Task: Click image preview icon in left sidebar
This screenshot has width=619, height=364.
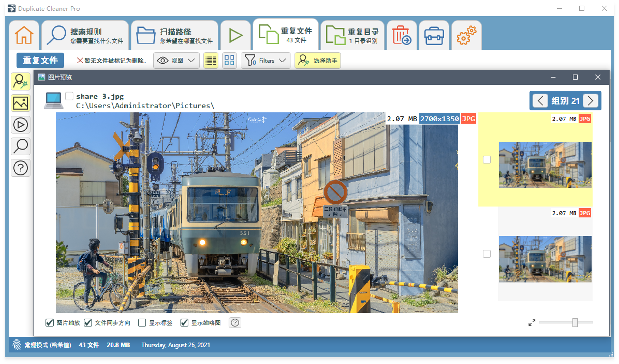Action: (x=21, y=103)
